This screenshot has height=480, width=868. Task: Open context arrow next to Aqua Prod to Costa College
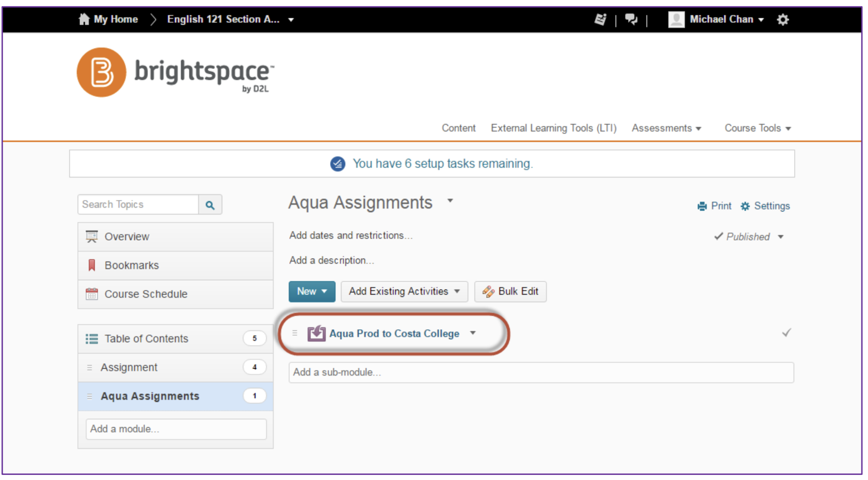(x=473, y=333)
